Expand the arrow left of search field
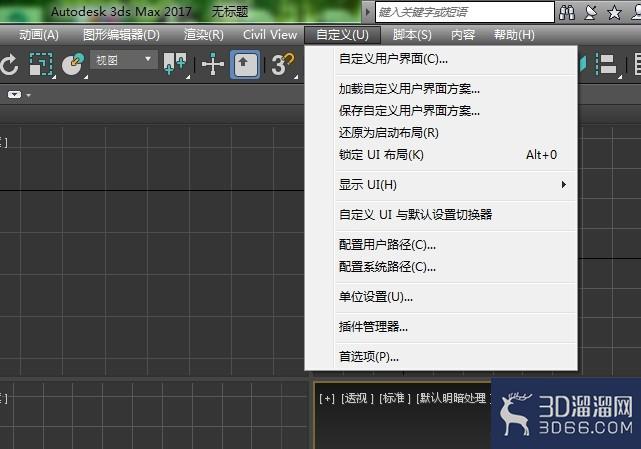 tap(367, 12)
